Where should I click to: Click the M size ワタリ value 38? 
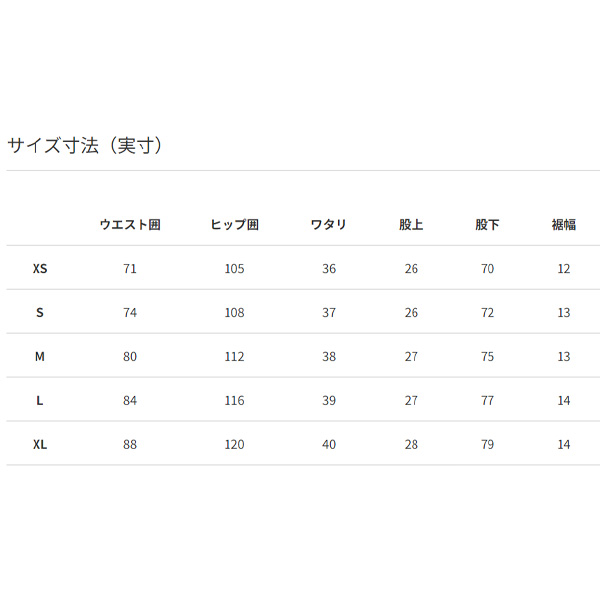tap(329, 357)
